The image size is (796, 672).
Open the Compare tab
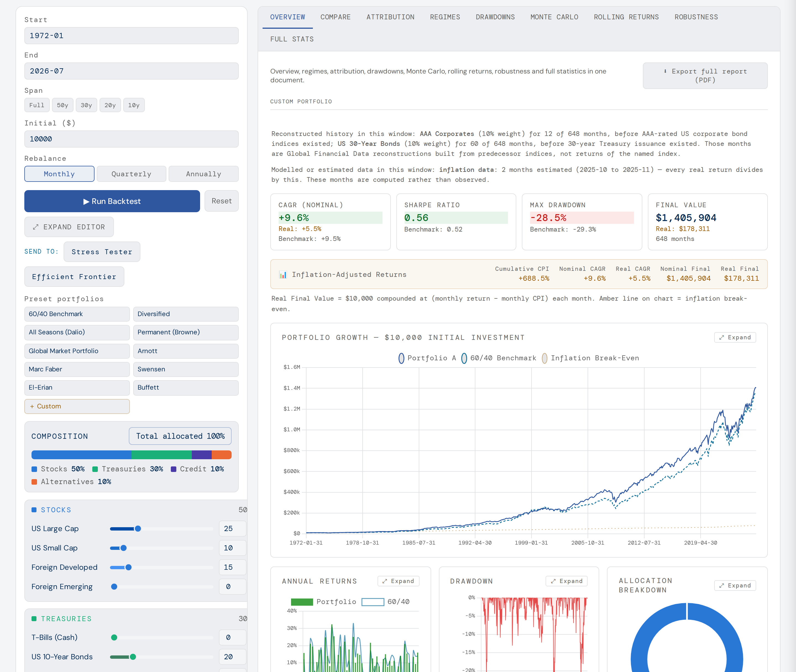click(336, 17)
